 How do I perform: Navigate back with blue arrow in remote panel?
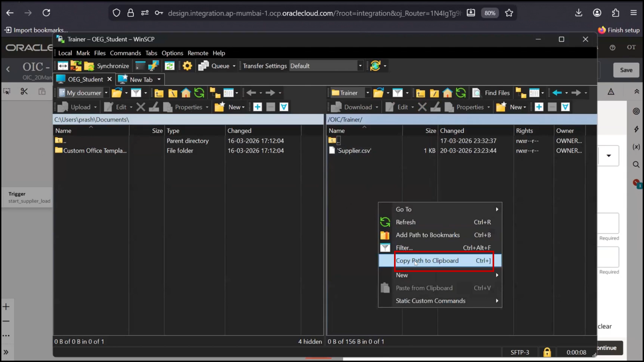(x=557, y=93)
